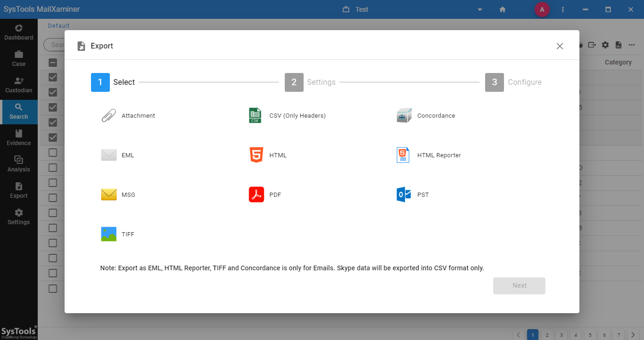Select PDF export format
This screenshot has width=644, height=340.
click(x=265, y=194)
